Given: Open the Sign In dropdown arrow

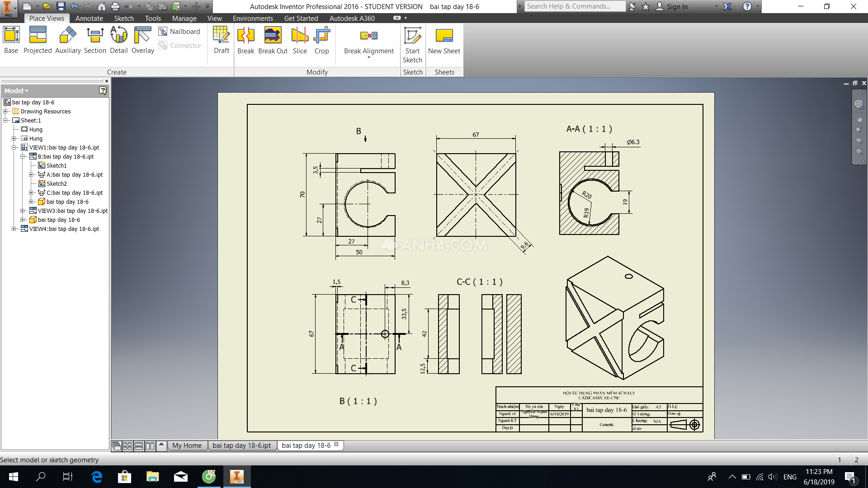Looking at the screenshot, I should point(717,6).
